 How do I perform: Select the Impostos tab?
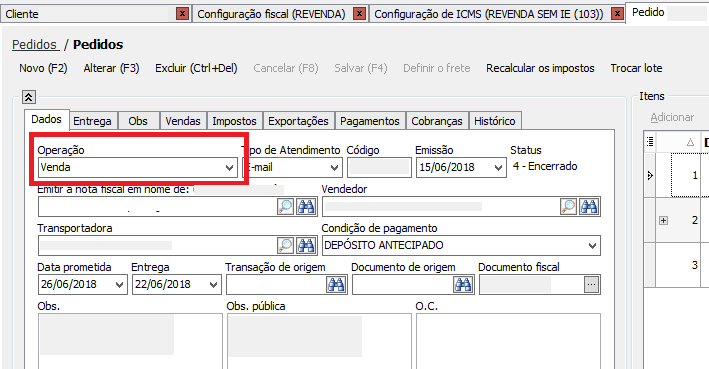[234, 121]
